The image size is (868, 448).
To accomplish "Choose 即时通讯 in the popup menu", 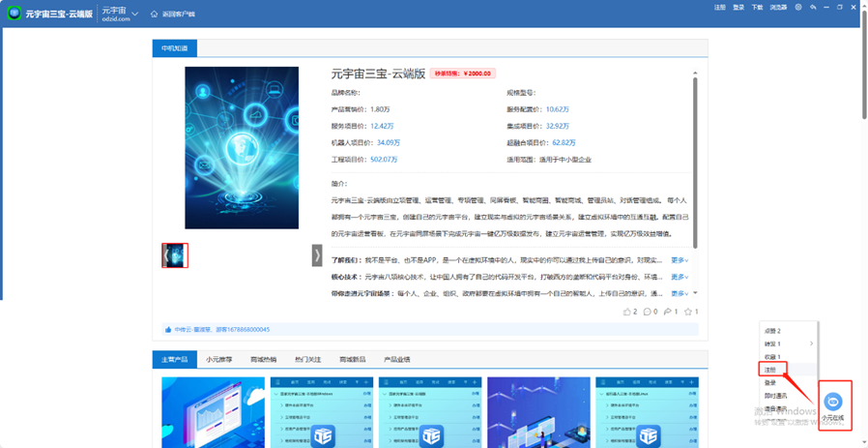I will point(775,396).
